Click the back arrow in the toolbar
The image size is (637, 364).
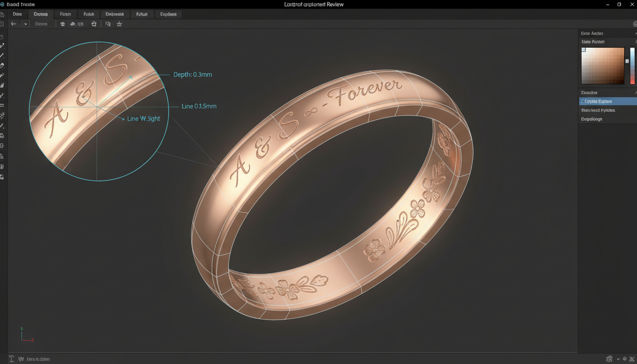coord(14,24)
